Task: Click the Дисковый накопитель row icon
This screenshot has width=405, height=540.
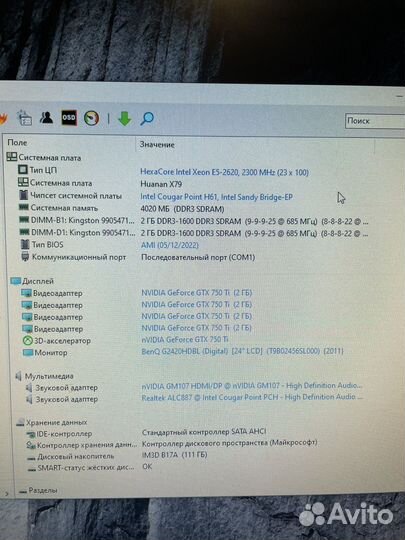Action: tap(32, 457)
